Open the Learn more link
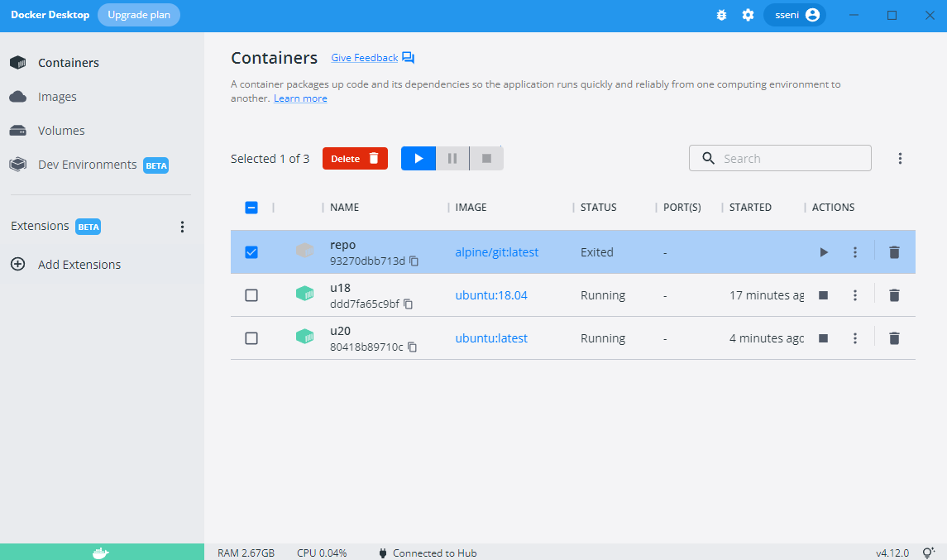The height and width of the screenshot is (560, 947). pyautogui.click(x=300, y=98)
